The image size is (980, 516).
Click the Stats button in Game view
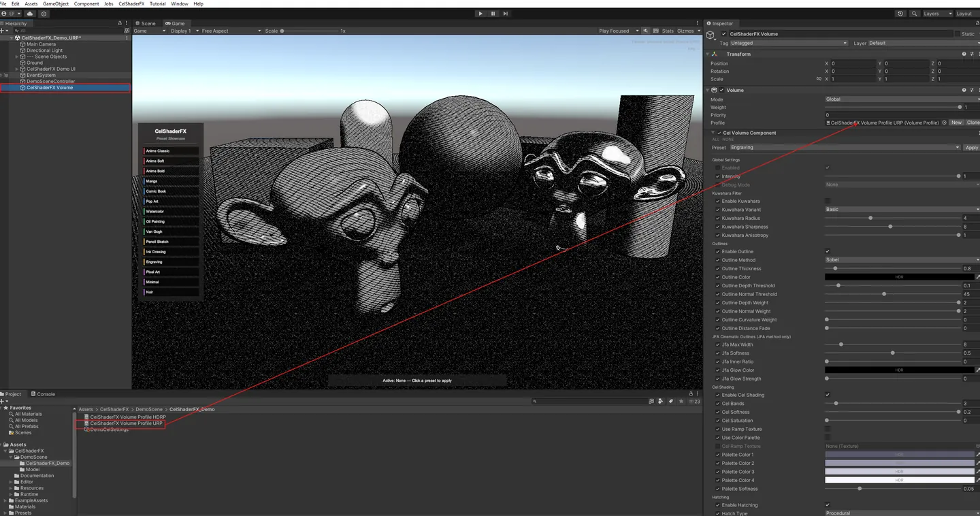click(x=668, y=31)
